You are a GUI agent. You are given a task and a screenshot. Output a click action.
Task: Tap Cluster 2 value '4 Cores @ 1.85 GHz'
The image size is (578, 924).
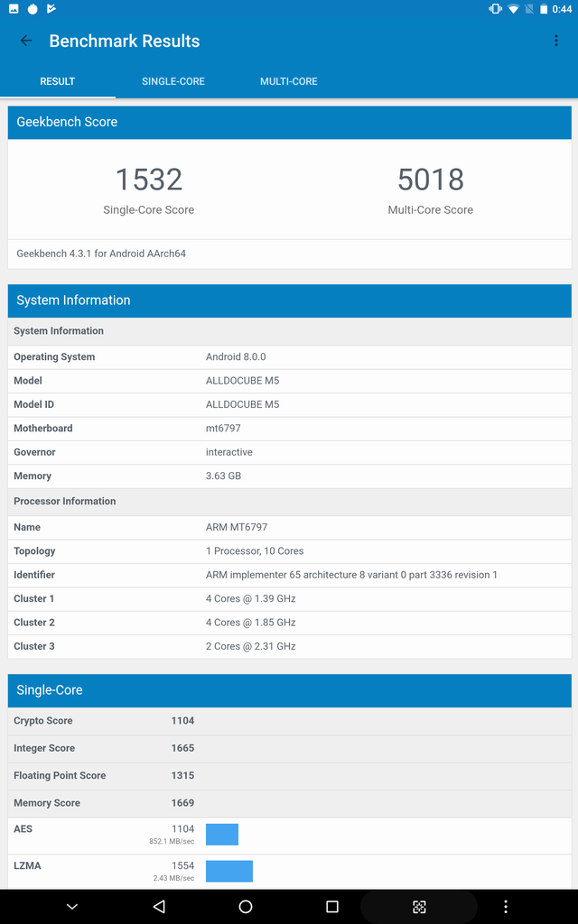pos(251,623)
